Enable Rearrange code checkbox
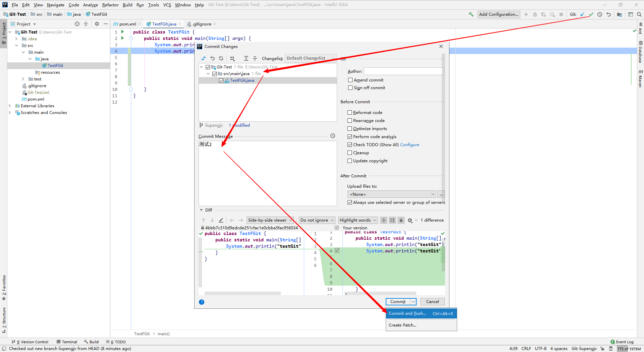The image size is (644, 352). [x=350, y=121]
